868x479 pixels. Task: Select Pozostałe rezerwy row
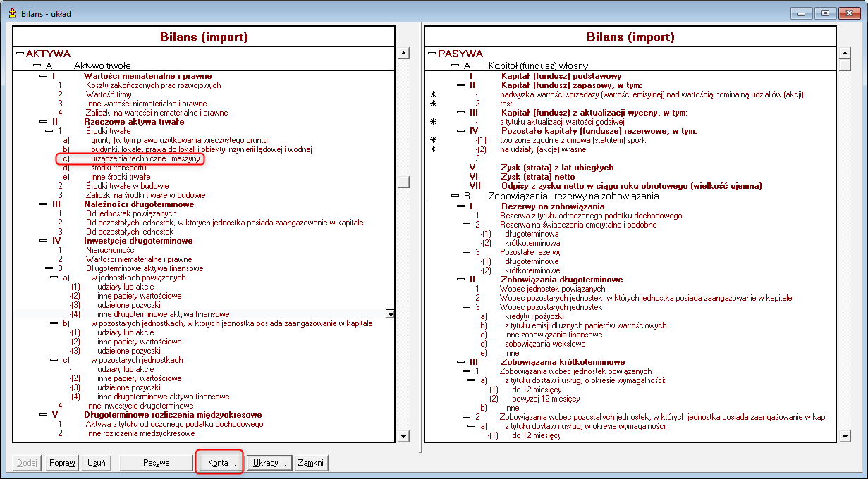pyautogui.click(x=531, y=252)
